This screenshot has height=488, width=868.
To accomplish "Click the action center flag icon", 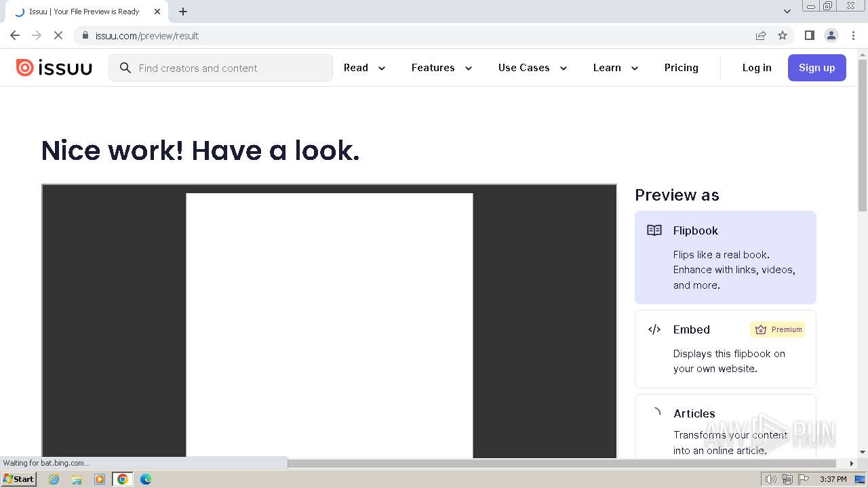I will point(803,479).
